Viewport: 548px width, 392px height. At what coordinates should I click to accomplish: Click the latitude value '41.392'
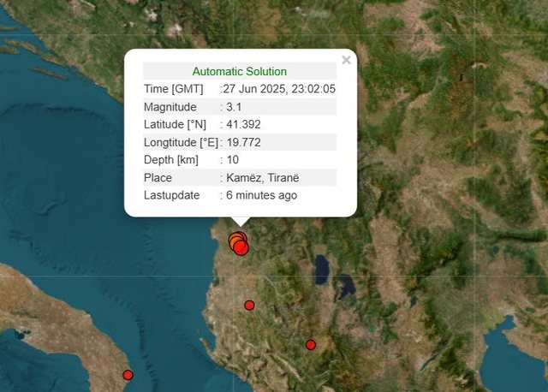pyautogui.click(x=243, y=124)
